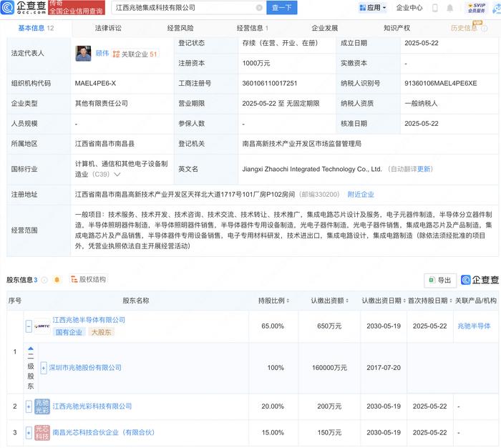Click 江西兆驰光彩科技 company logo icon

pos(42,406)
